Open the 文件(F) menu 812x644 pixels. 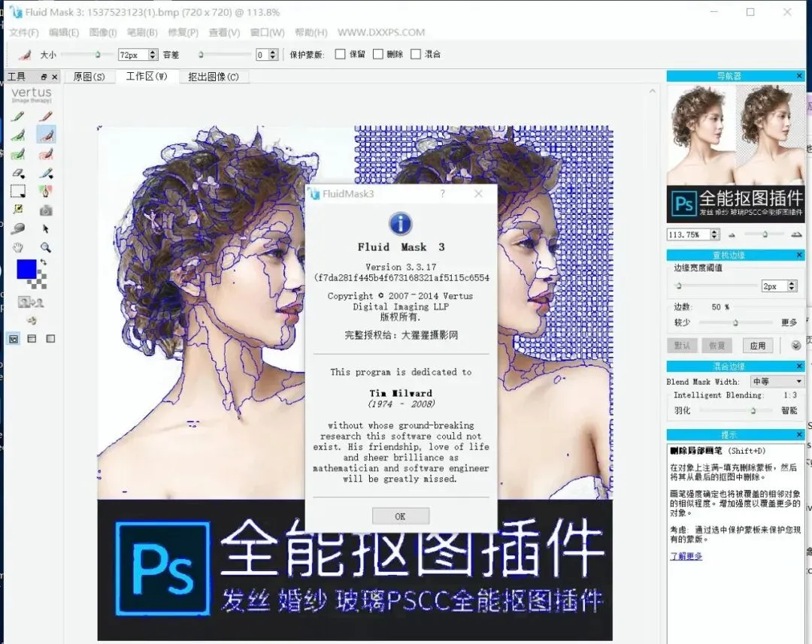tap(24, 32)
